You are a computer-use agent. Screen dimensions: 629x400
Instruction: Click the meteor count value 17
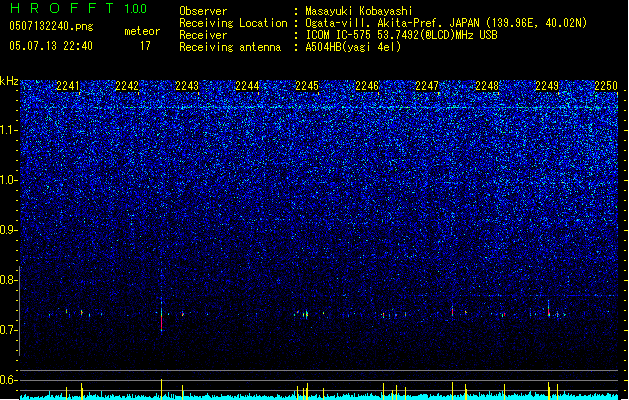tap(145, 46)
